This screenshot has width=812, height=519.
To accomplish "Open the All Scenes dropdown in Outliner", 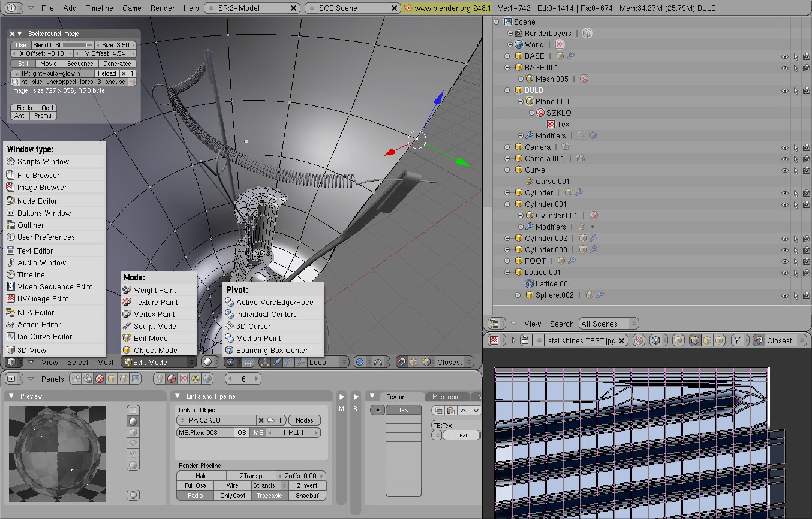I will tap(608, 324).
